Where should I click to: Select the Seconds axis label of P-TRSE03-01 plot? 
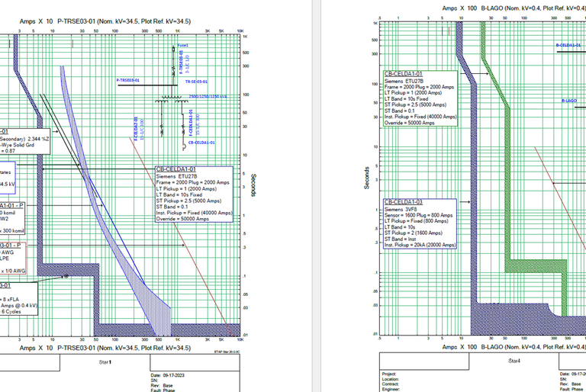253,185
